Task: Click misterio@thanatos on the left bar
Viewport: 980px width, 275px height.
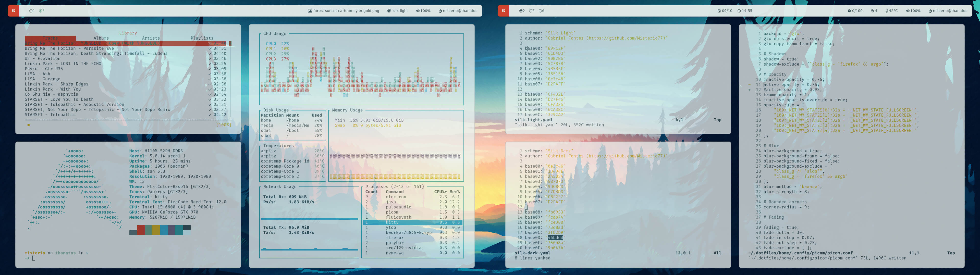Action: coord(460,11)
